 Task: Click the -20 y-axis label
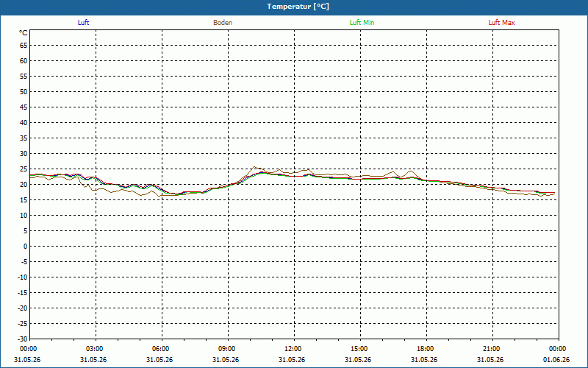[x=23, y=308]
